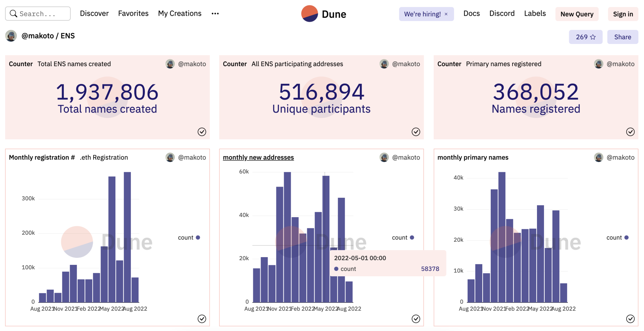Click the New Query button
This screenshot has width=644, height=331.
pos(577,14)
